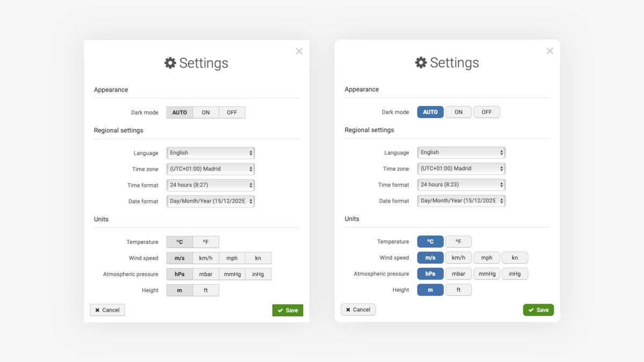Open Date format dropdown in right dialog
Viewport: 644px width, 362px height.
[462, 201]
